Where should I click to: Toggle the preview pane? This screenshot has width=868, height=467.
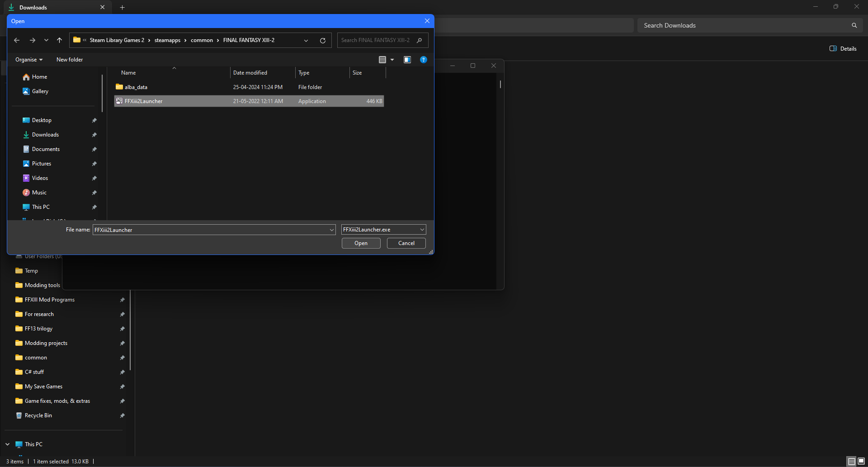click(x=407, y=60)
